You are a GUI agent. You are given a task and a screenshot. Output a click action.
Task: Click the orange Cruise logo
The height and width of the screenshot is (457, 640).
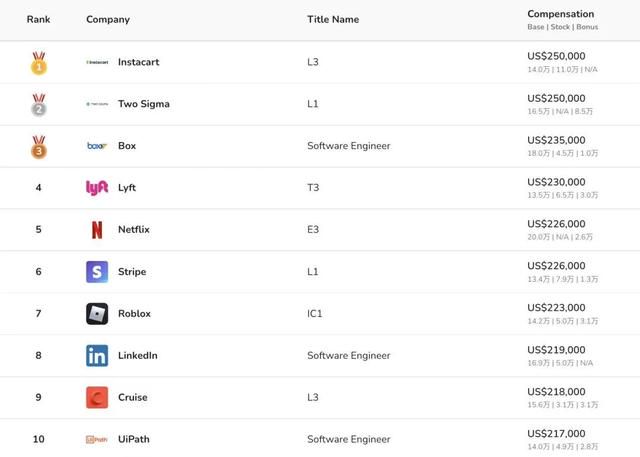97,397
